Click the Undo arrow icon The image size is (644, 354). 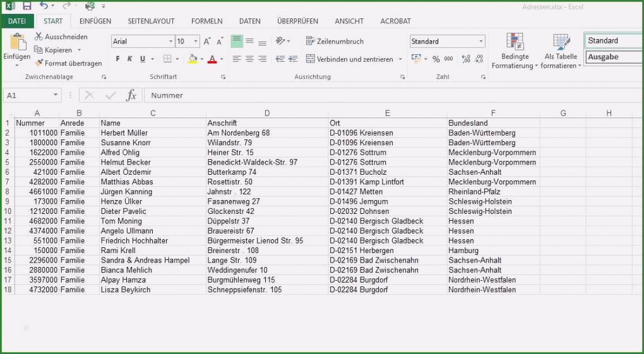tap(44, 6)
